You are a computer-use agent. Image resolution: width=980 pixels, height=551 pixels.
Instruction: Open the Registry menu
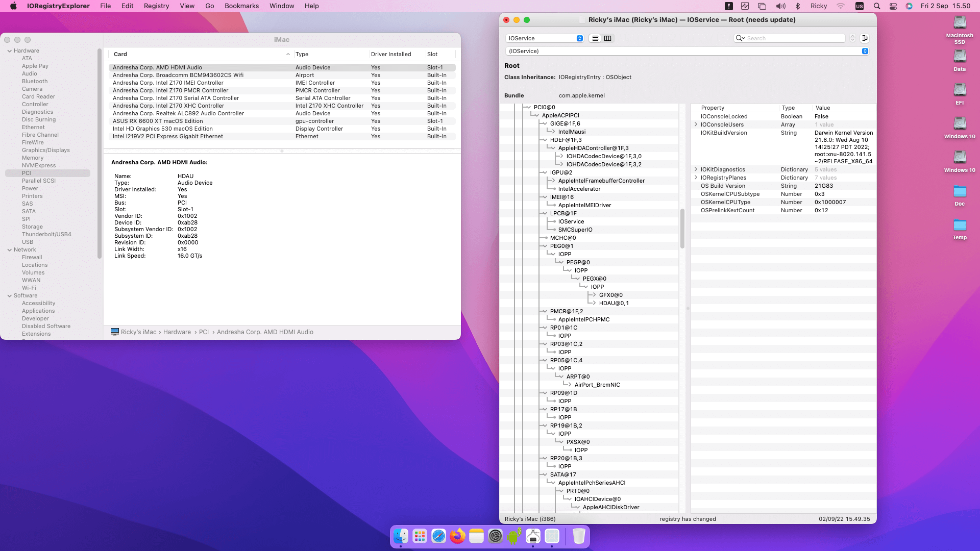click(x=156, y=6)
